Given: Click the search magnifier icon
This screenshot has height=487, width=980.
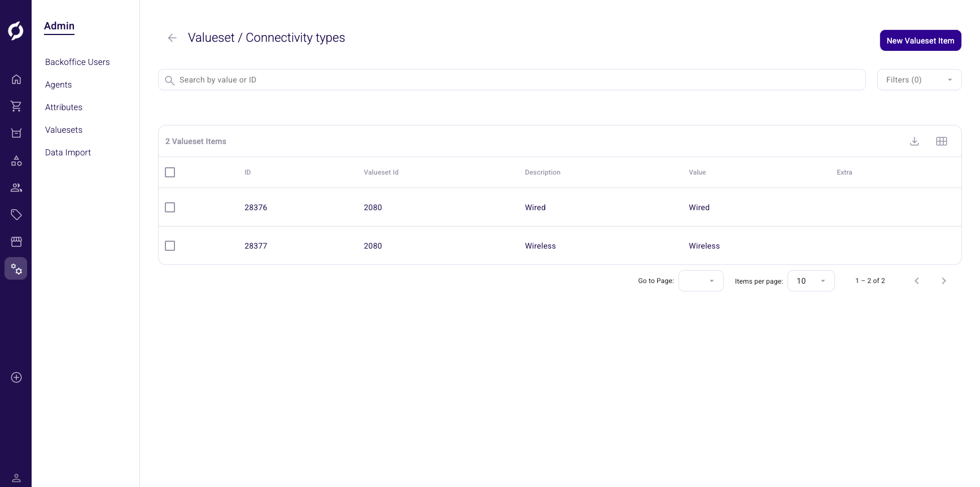Looking at the screenshot, I should 169,80.
